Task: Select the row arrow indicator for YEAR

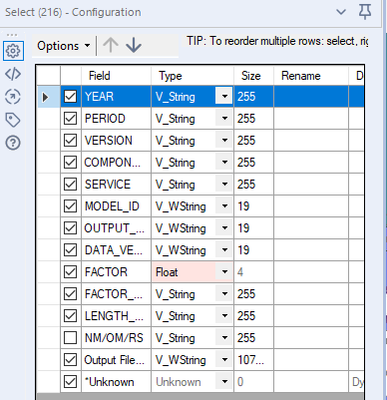Action: (46, 97)
